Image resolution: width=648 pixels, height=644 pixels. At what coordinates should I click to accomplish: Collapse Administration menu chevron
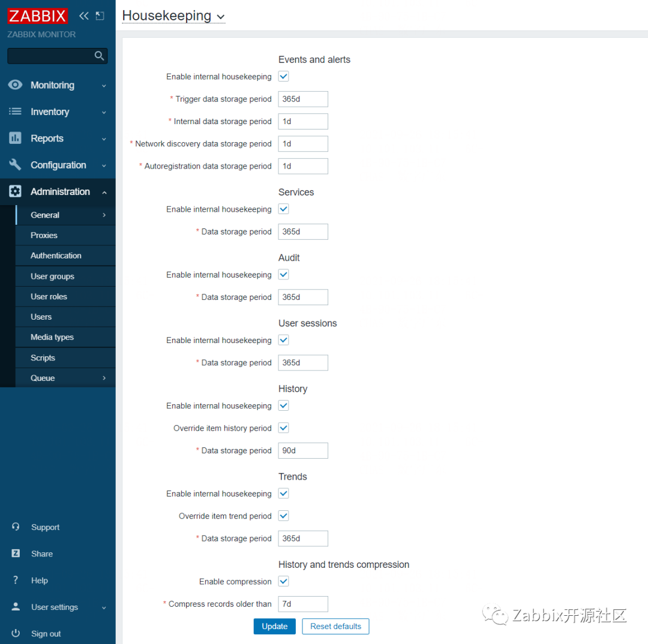click(x=104, y=192)
